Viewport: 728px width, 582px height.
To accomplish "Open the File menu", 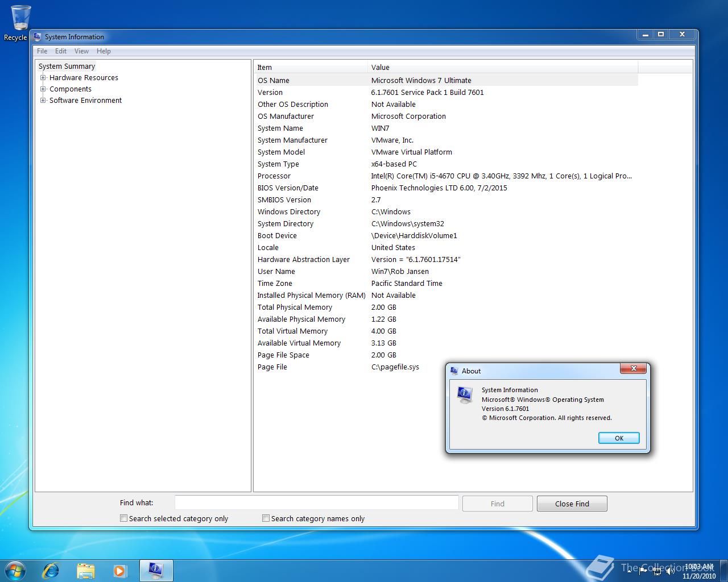I will (42, 51).
